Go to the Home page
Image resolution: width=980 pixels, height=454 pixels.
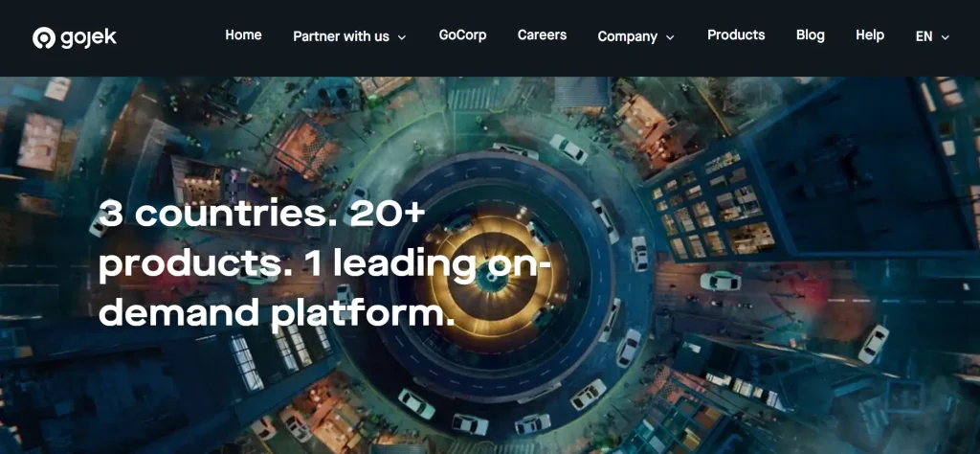[243, 35]
